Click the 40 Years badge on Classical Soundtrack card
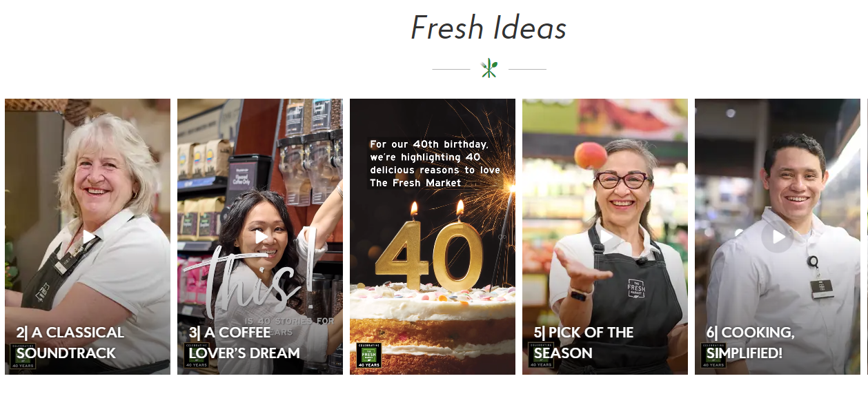The height and width of the screenshot is (403, 868). [x=23, y=355]
